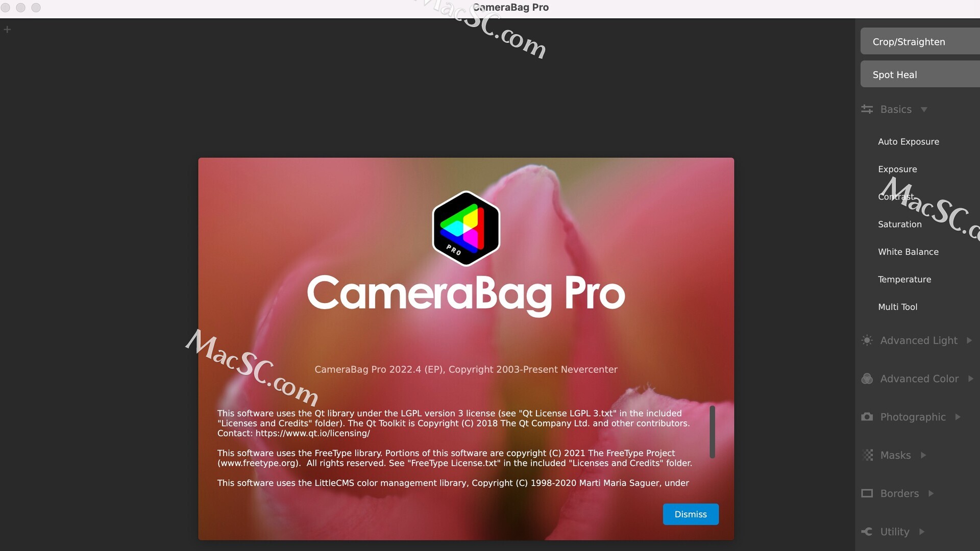Open the Advanced Color panel icon
This screenshot has height=551, width=980.
(868, 378)
